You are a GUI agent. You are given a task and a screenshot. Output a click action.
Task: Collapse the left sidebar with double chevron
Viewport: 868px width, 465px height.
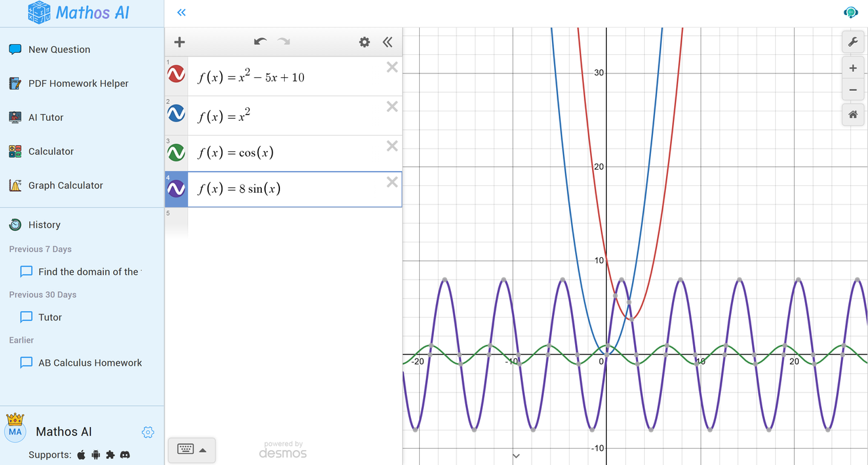tap(181, 12)
